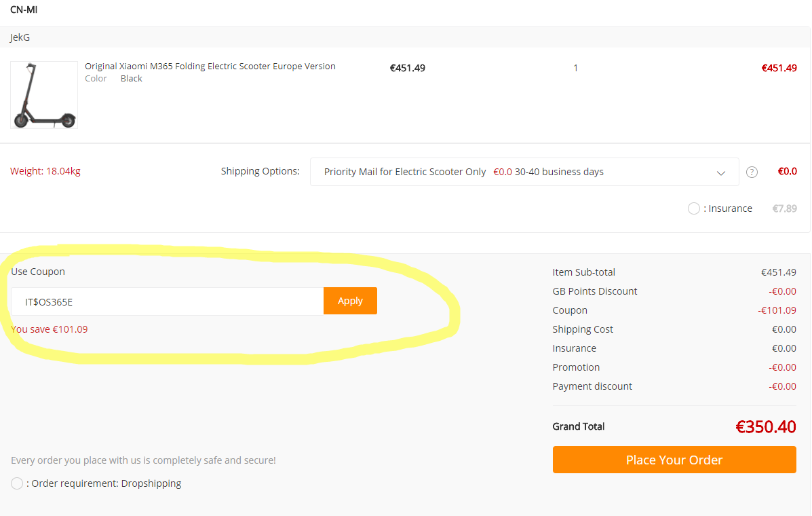Click the Use Coupon input field

pyautogui.click(x=167, y=301)
